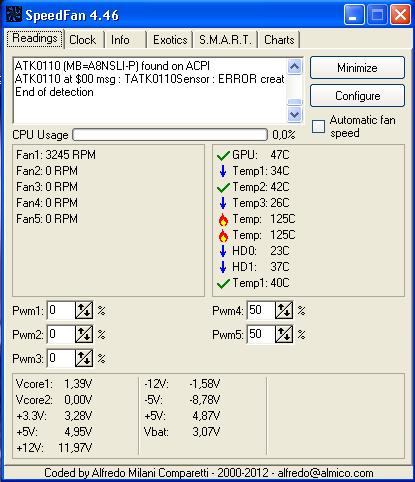This screenshot has width=415, height=482.
Task: Open the Charts tab
Action: point(279,40)
